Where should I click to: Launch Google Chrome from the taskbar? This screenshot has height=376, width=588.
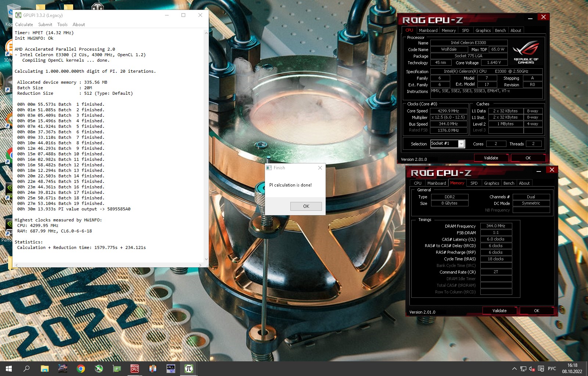pyautogui.click(x=81, y=369)
